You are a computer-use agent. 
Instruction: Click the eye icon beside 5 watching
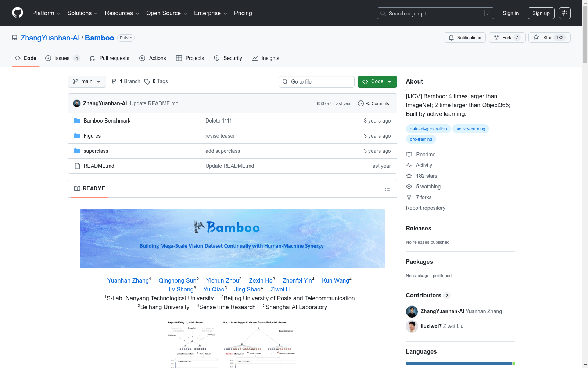pos(409,187)
